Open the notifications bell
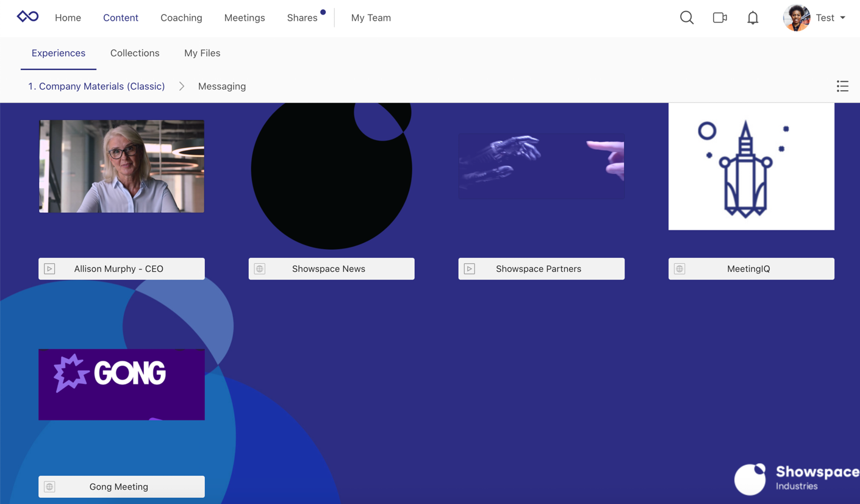Screen dimensions: 860x504 [x=753, y=18]
